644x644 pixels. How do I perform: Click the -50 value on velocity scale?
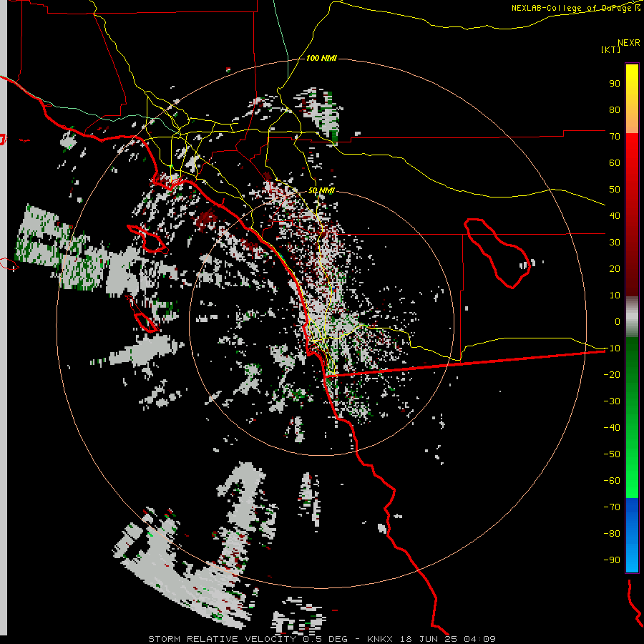click(612, 454)
